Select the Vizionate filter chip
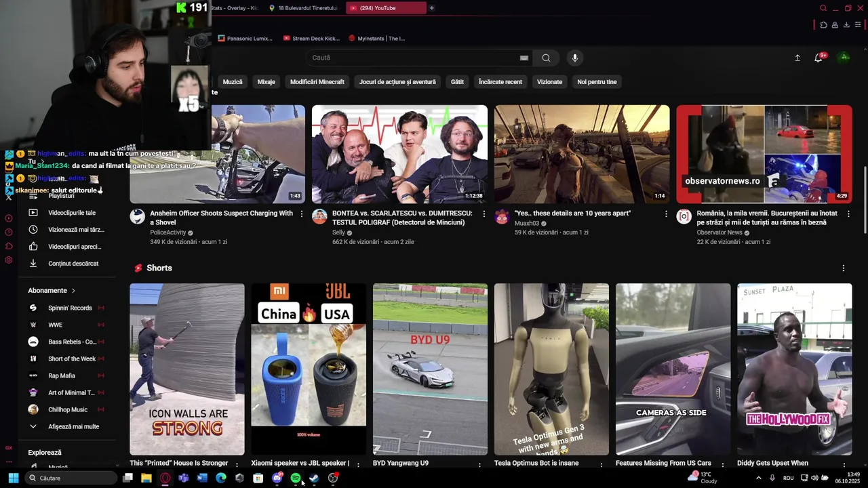Image resolution: width=868 pixels, height=488 pixels. click(x=549, y=82)
